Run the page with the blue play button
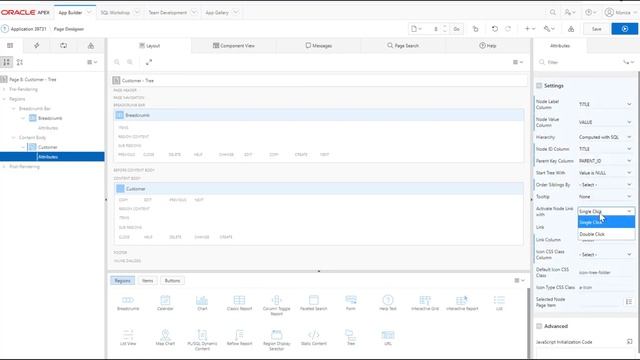Viewport: 640px width, 360px height. click(x=624, y=29)
